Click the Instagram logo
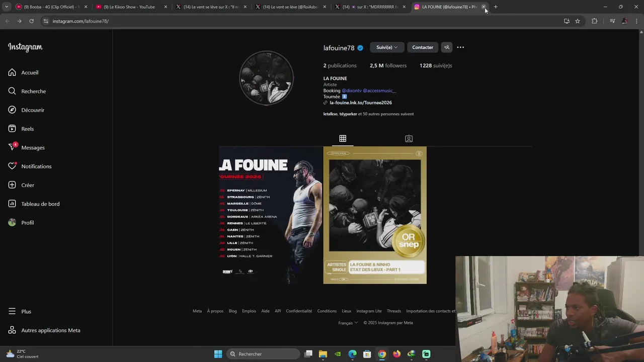This screenshot has height=362, width=644. tap(25, 47)
